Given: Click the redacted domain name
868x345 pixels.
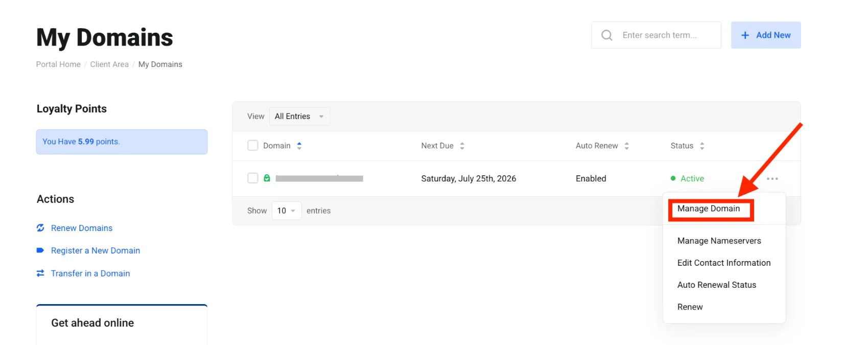Looking at the screenshot, I should pyautogui.click(x=319, y=178).
